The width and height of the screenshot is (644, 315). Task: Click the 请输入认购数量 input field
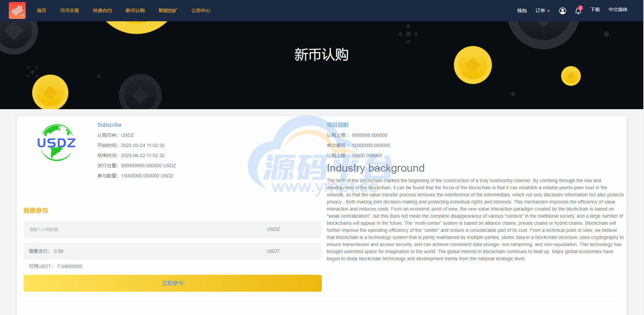click(x=172, y=229)
